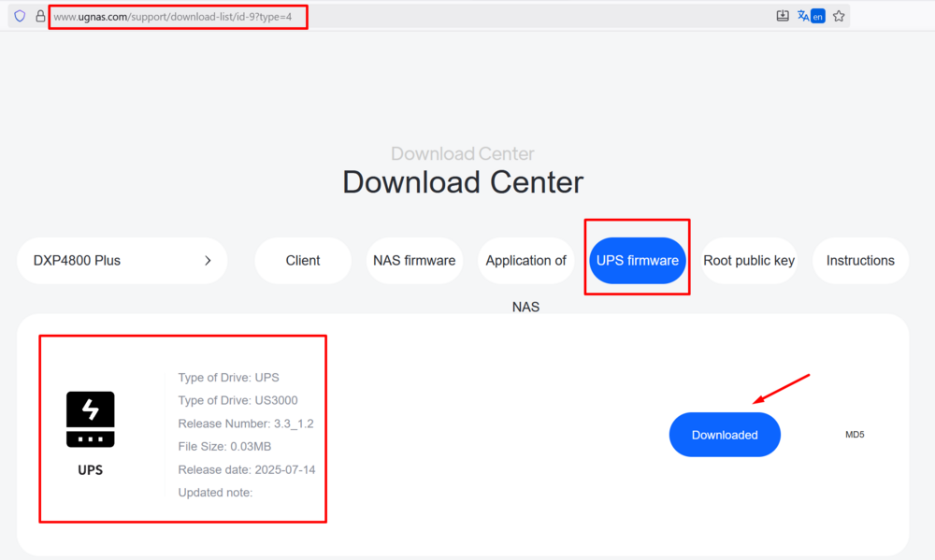Click the text Updated note:

[x=215, y=493]
